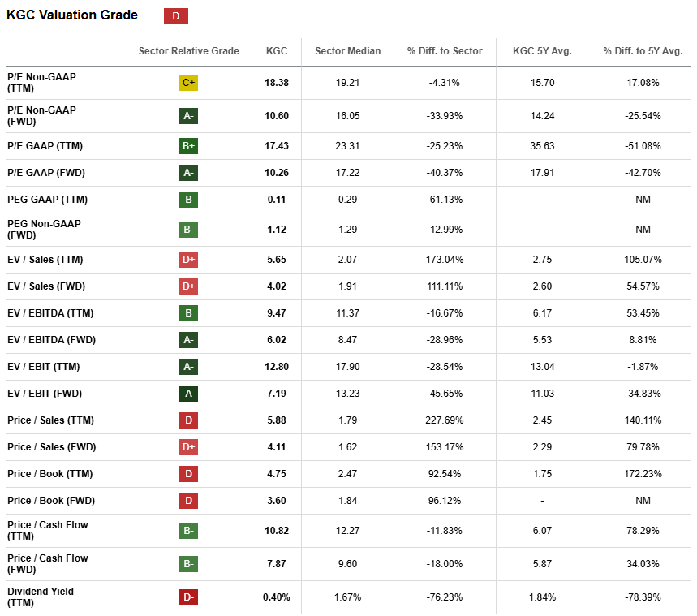The height and width of the screenshot is (616, 697).
Task: Select the Price / Sales (TTM) row label
Action: point(50,420)
